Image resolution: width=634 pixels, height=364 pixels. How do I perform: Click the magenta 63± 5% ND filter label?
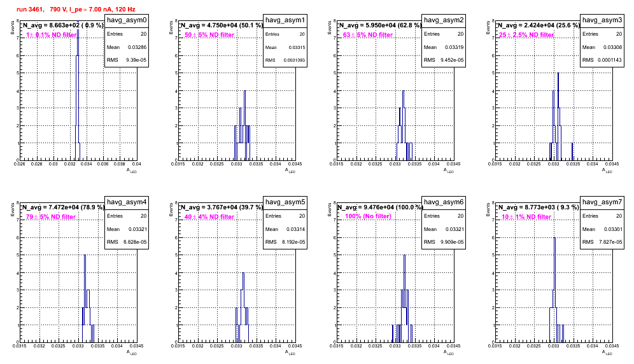368,35
